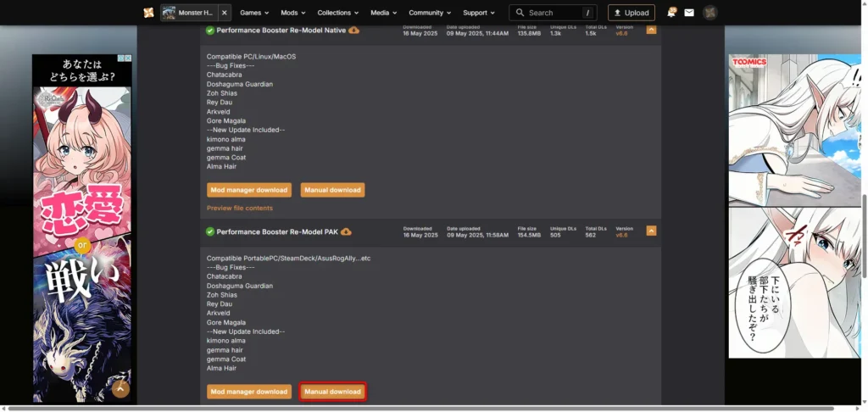
Task: Open the Games dropdown menu
Action: pyautogui.click(x=254, y=13)
